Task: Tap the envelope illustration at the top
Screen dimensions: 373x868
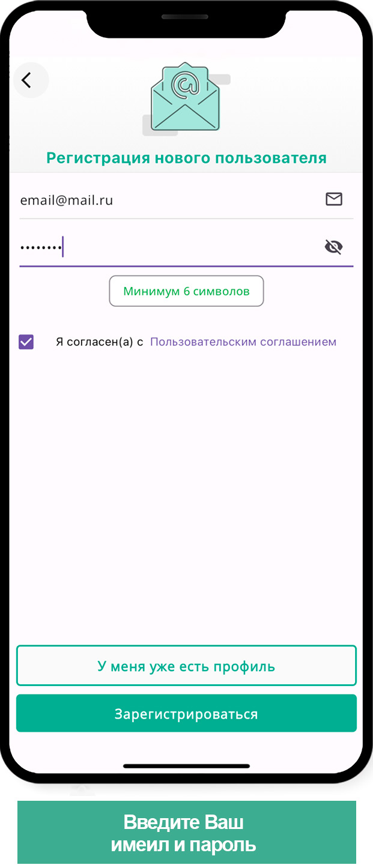Action: point(186,97)
